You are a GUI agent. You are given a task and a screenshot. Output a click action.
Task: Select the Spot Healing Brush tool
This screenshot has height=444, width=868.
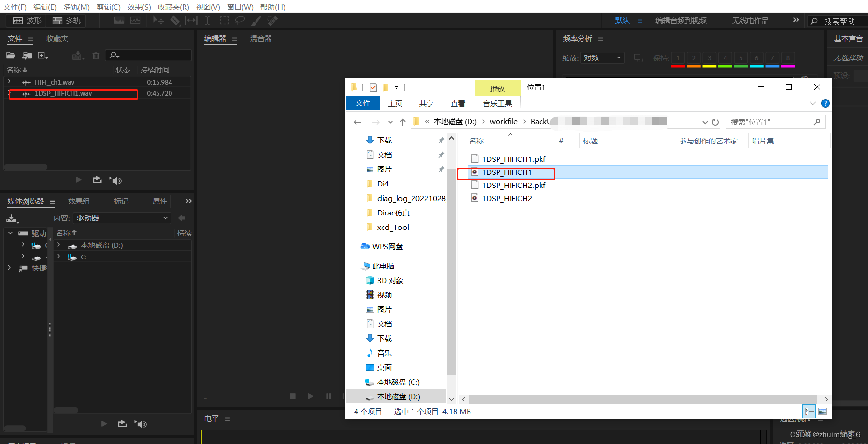(272, 21)
